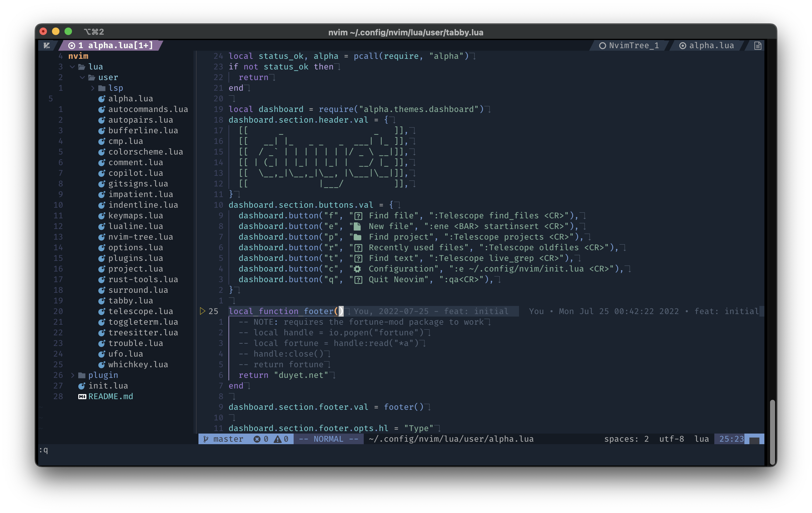Open keymaps.lua in the file tree
The height and width of the screenshot is (513, 812).
[135, 216]
